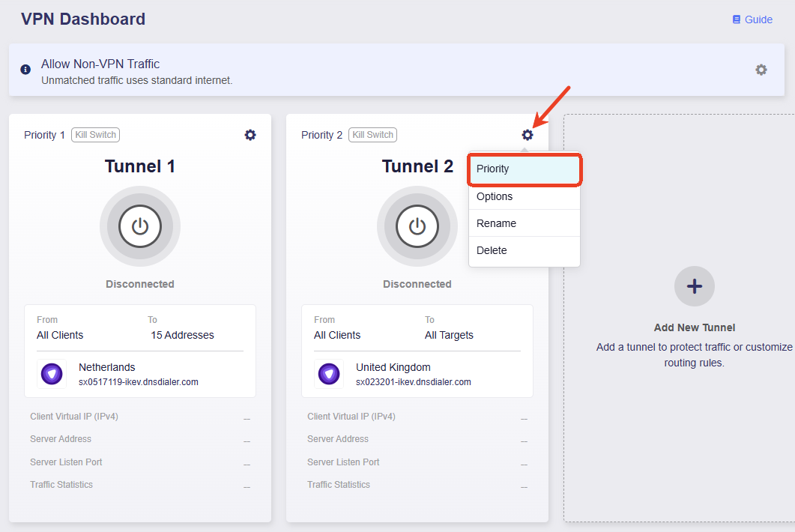Click the Add New Tunnel label
The height and width of the screenshot is (532, 795).
click(x=694, y=327)
